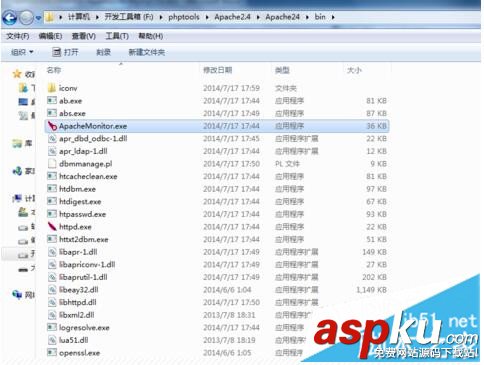
Task: Select the httpd.exe feather icon
Action: 52,227
